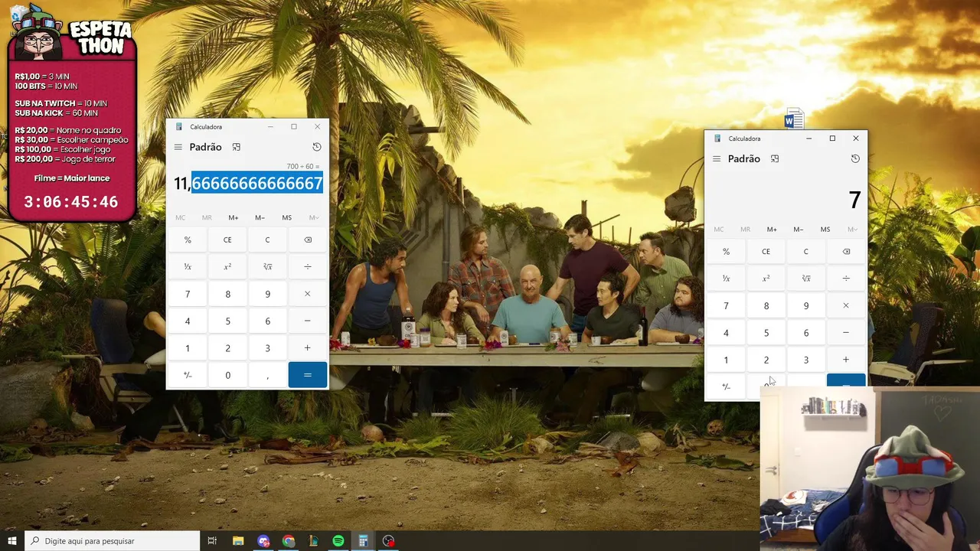Open OBS Studio from the taskbar

tap(388, 541)
